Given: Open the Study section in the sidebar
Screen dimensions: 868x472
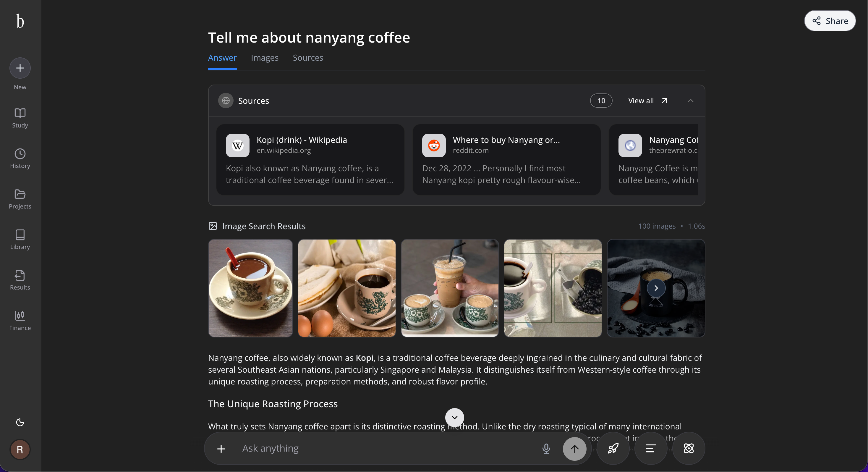Looking at the screenshot, I should [20, 117].
